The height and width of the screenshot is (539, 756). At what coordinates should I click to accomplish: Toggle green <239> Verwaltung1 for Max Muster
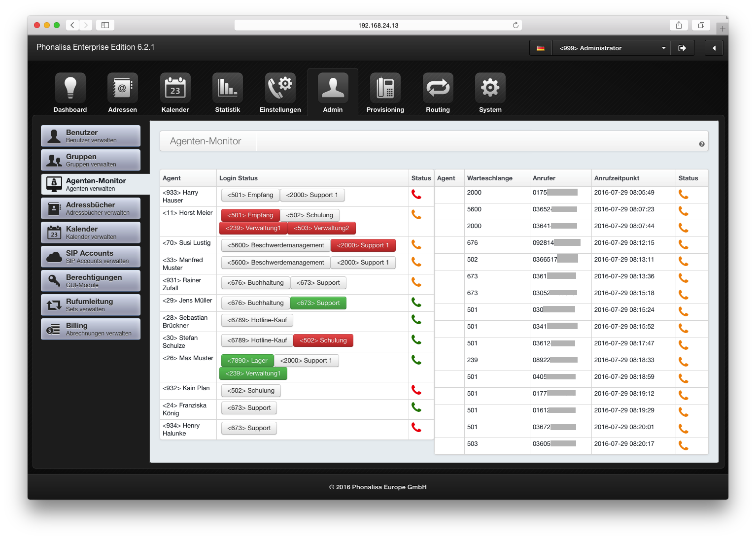(x=253, y=373)
